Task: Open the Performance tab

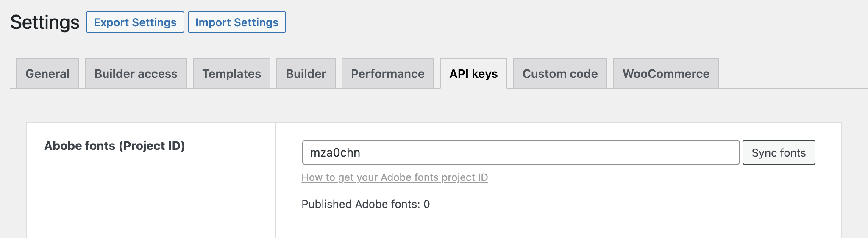Action: (x=387, y=74)
